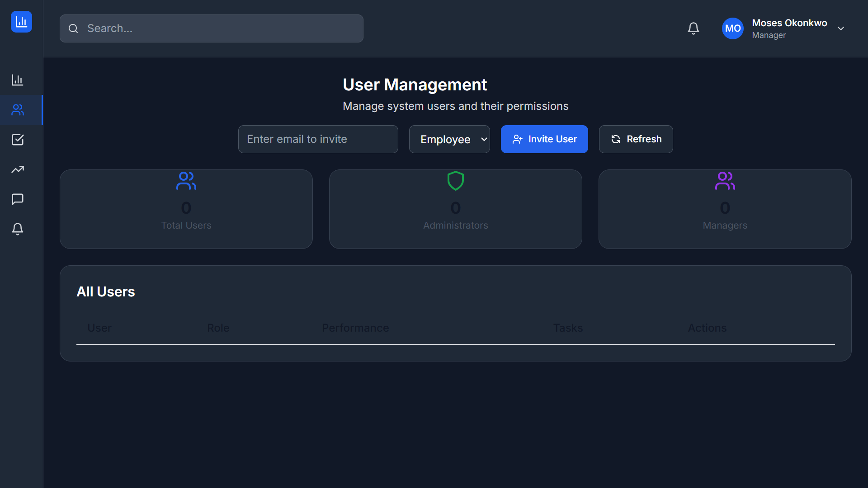Click the Tasks column header
868x488 pixels.
[568, 328]
